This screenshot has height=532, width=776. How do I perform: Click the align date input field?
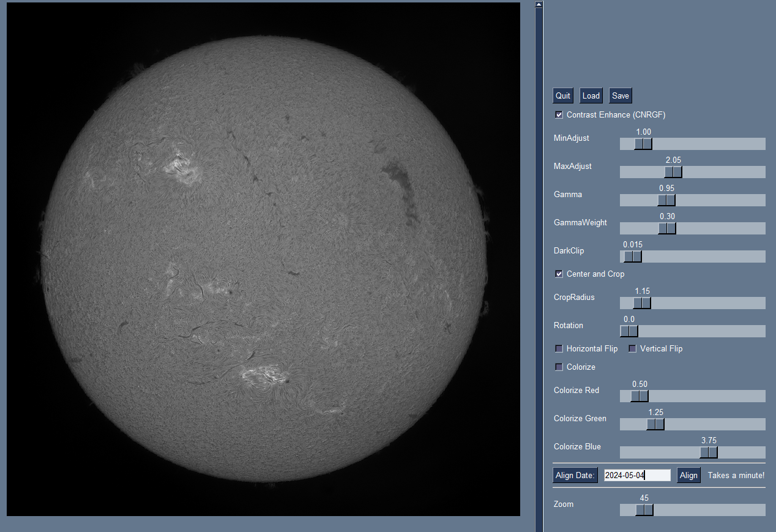[x=637, y=476]
